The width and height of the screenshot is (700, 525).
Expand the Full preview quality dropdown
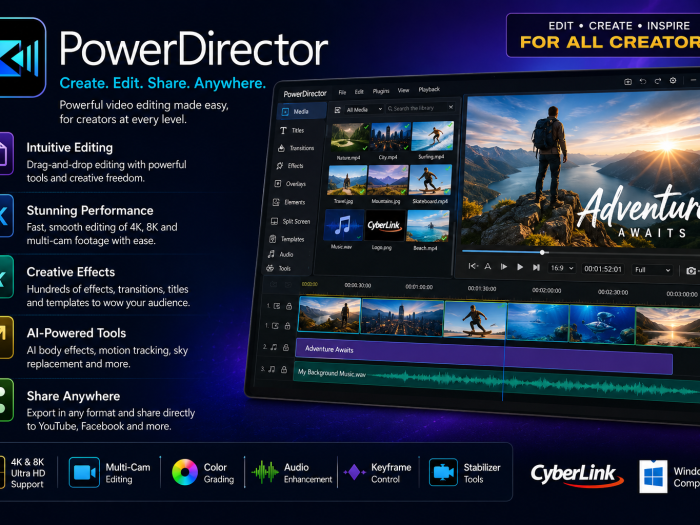[652, 270]
